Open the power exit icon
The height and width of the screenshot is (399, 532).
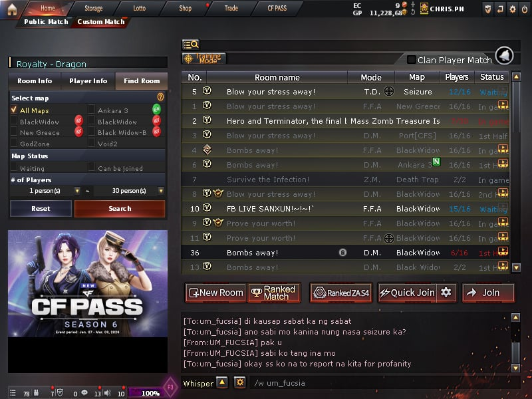pyautogui.click(x=525, y=9)
